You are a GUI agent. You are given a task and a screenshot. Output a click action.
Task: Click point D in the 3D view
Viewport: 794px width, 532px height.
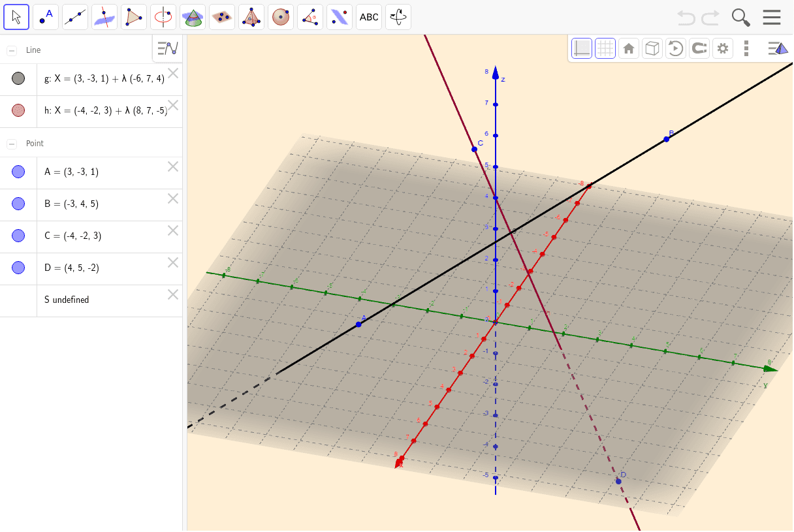point(618,481)
